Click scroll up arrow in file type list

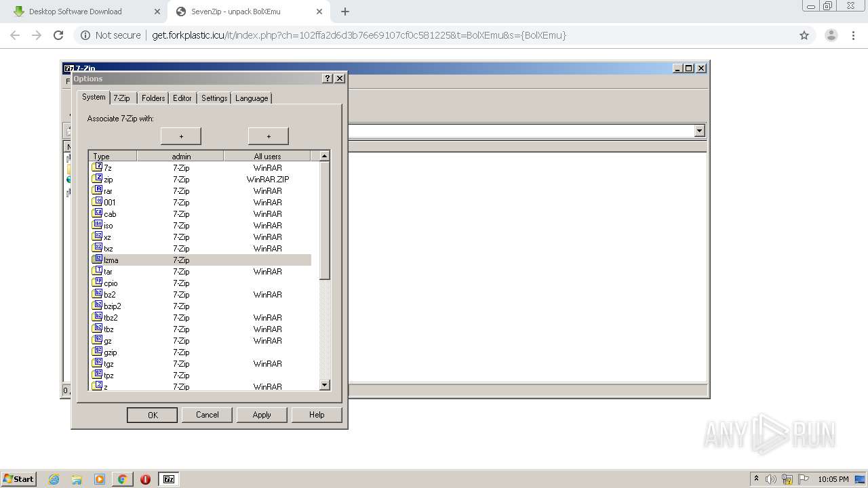click(x=324, y=156)
